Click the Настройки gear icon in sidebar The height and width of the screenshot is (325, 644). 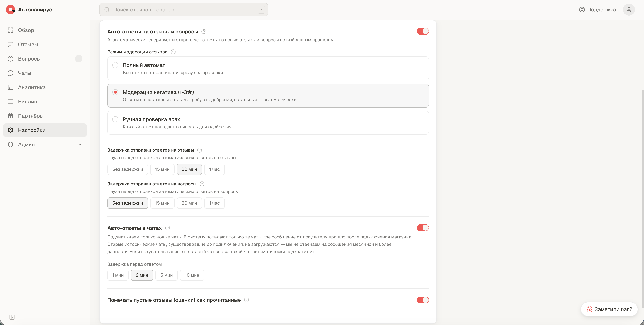click(x=11, y=130)
